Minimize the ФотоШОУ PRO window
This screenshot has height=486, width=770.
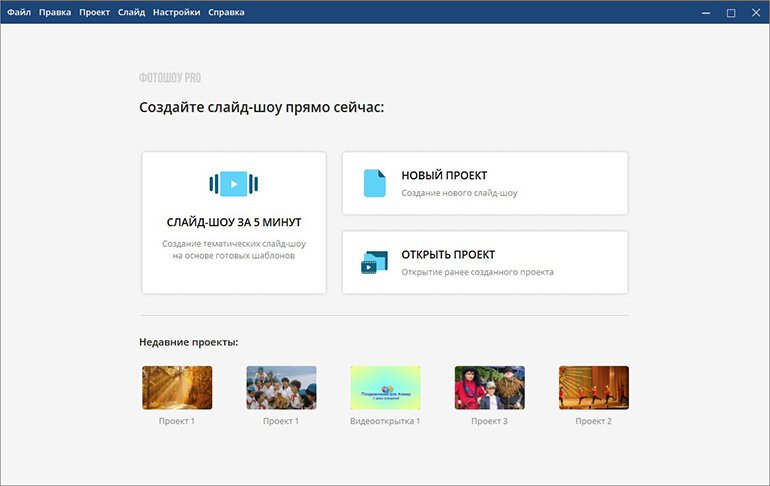click(x=706, y=13)
